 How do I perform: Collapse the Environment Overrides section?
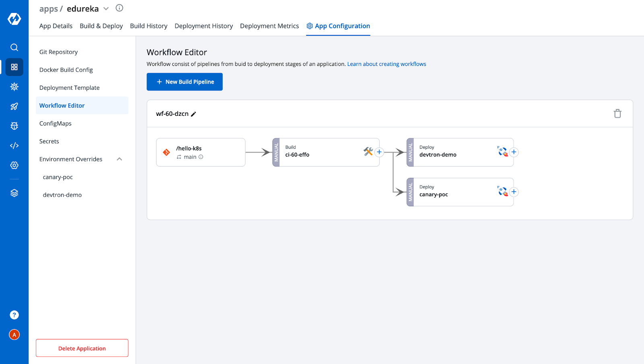pyautogui.click(x=120, y=159)
